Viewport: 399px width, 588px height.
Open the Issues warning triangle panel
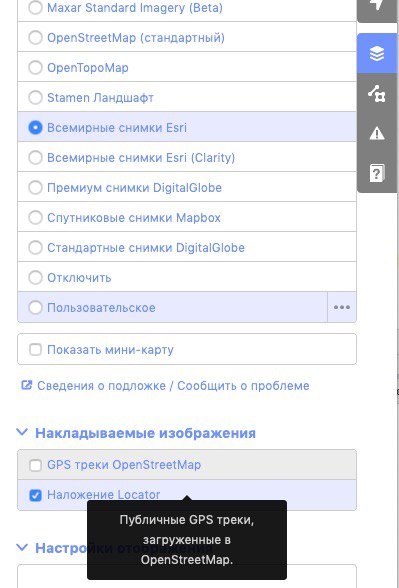(x=377, y=133)
